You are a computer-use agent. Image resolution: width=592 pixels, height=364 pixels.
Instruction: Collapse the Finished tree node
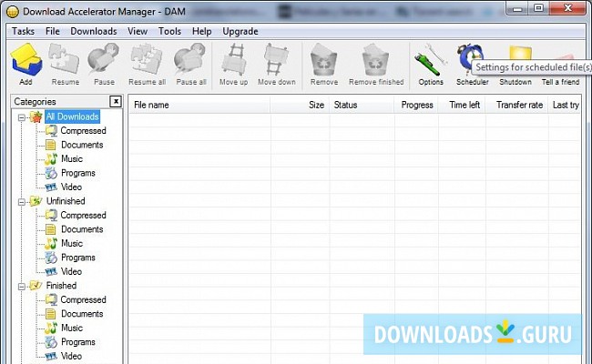point(22,287)
